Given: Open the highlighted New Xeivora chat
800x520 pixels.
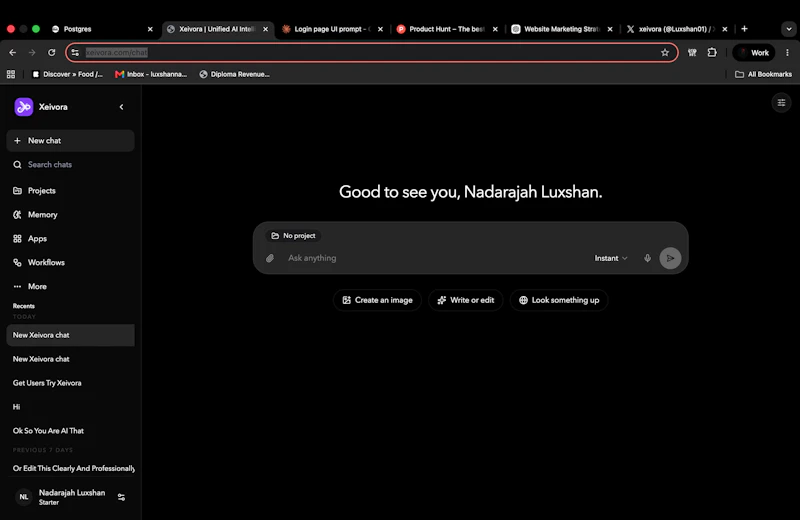Looking at the screenshot, I should (x=70, y=335).
